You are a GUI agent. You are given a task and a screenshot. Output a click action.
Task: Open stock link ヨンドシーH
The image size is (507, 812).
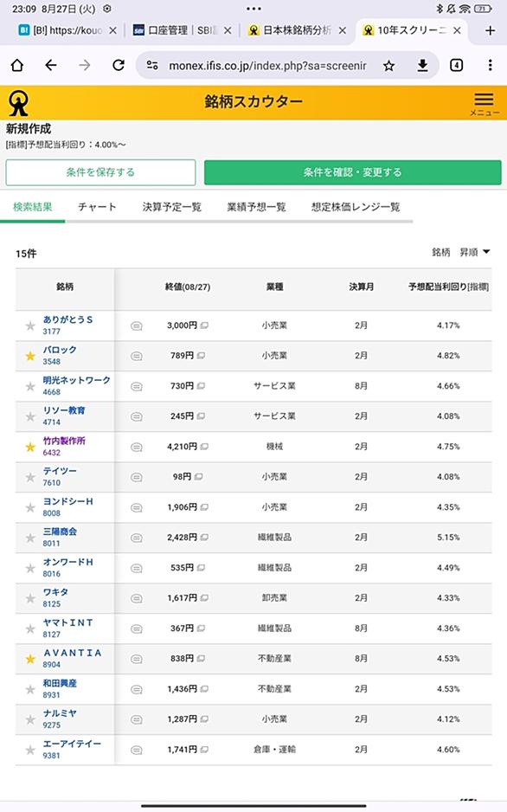pyautogui.click(x=67, y=501)
